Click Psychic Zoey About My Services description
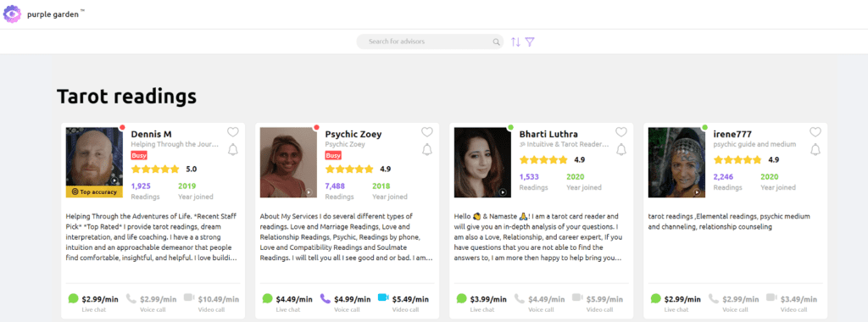The image size is (868, 322). (x=347, y=236)
